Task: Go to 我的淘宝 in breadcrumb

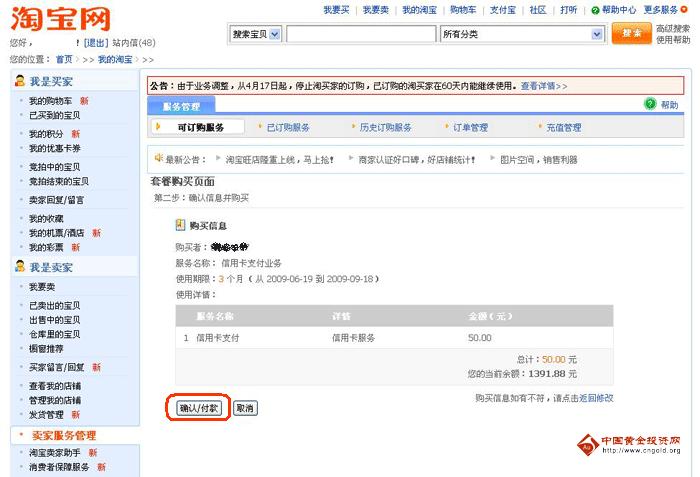Action: 115,59
